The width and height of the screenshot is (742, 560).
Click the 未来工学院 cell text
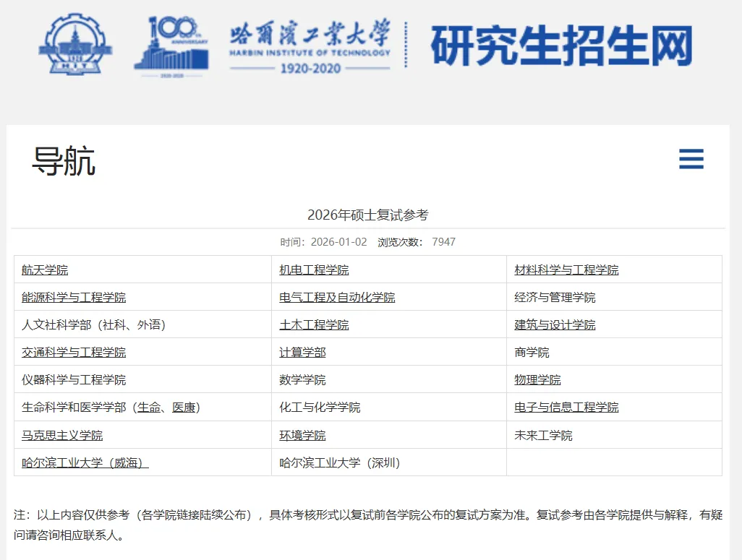pyautogui.click(x=543, y=435)
